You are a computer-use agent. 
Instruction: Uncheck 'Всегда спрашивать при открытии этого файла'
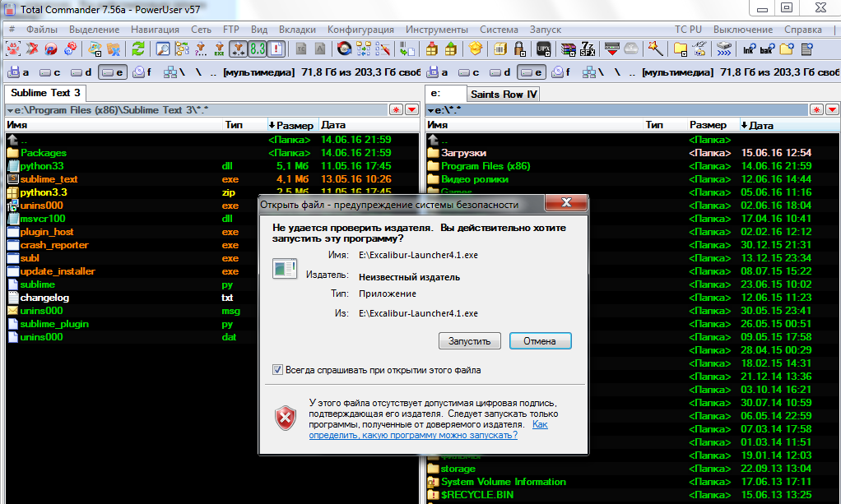point(277,370)
